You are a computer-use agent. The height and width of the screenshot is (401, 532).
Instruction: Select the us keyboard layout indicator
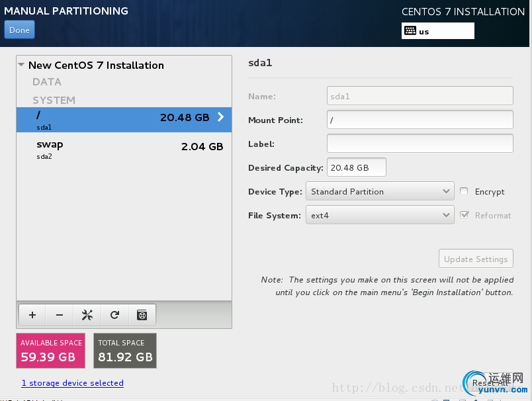(x=437, y=31)
